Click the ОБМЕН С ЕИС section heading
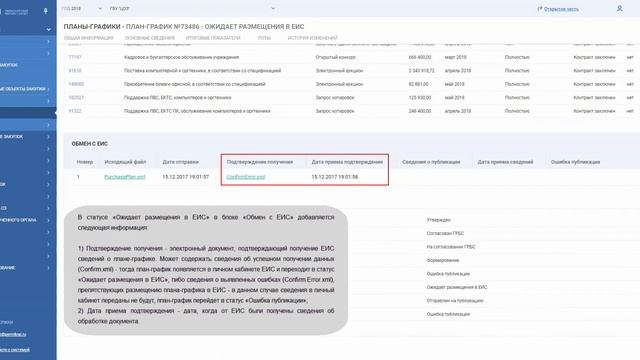The image size is (640, 360). point(90,144)
